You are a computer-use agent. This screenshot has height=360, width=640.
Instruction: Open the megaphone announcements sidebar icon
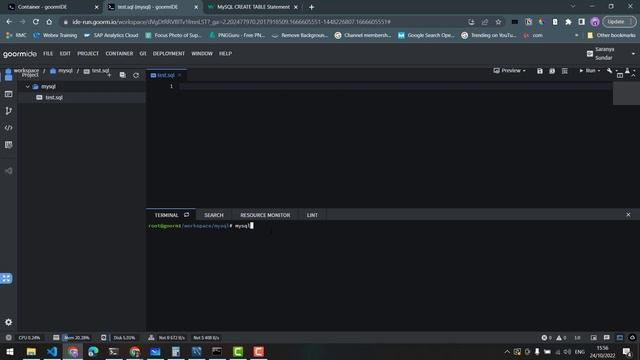pyautogui.click(x=9, y=171)
